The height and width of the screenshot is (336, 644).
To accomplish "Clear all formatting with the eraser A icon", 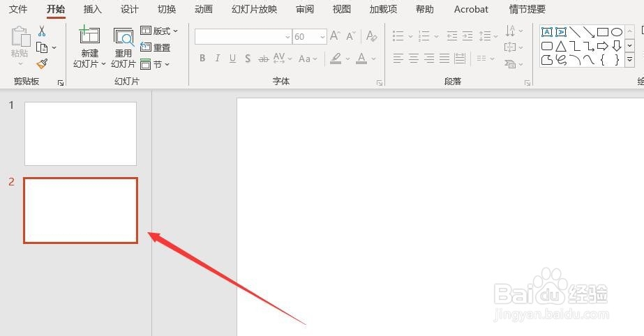I will [x=372, y=36].
